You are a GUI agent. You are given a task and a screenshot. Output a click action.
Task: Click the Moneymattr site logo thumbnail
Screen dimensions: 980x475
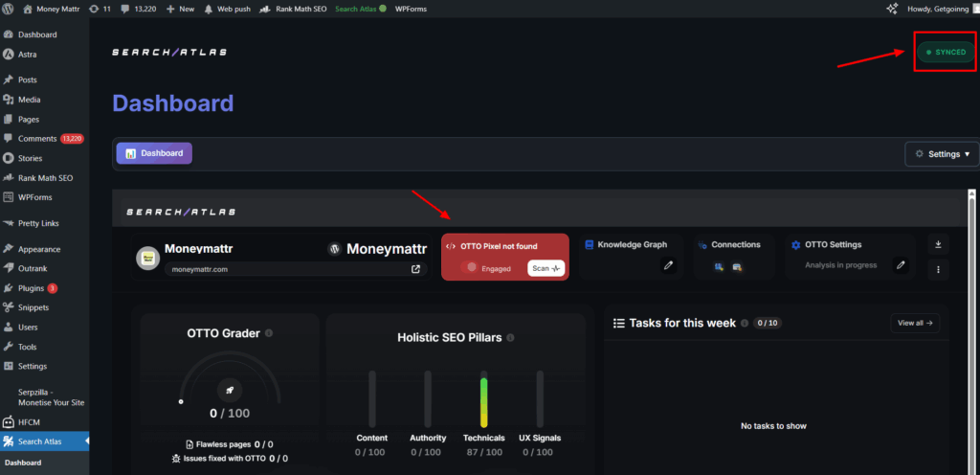pyautogui.click(x=148, y=257)
